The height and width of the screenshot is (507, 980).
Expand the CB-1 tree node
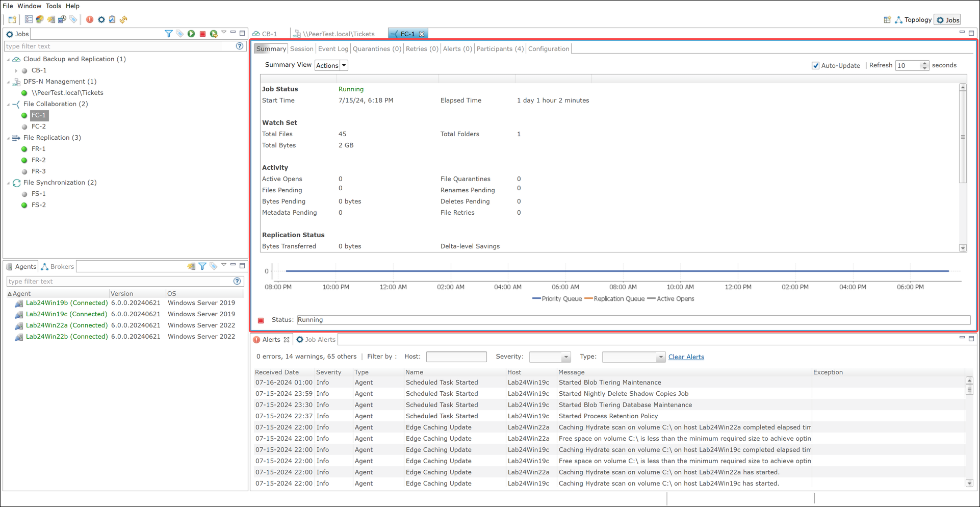coord(16,70)
